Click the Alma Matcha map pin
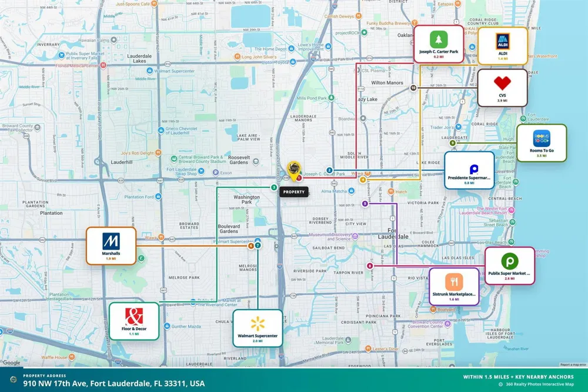The image size is (588, 392). [352, 191]
